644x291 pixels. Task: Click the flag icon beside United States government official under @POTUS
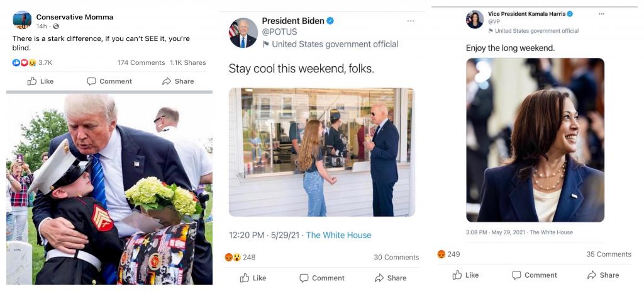coord(266,44)
